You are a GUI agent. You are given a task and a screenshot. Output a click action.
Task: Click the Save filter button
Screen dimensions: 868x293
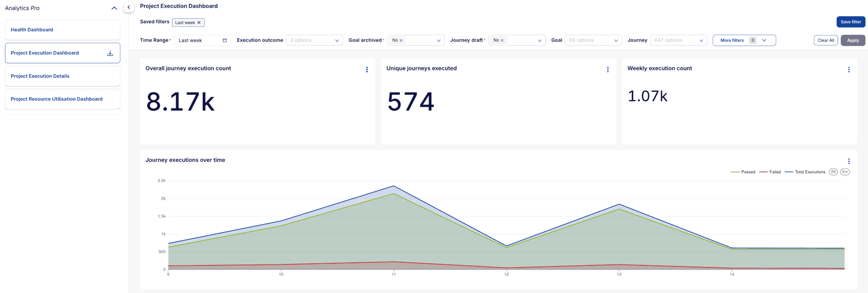(851, 22)
